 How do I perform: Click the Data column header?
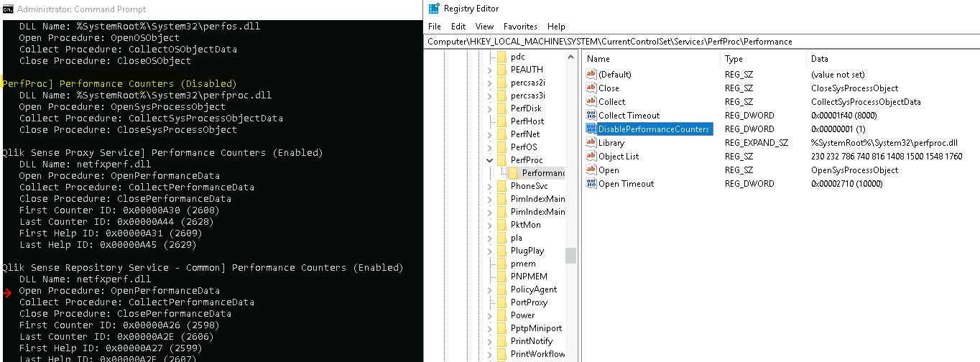[819, 59]
